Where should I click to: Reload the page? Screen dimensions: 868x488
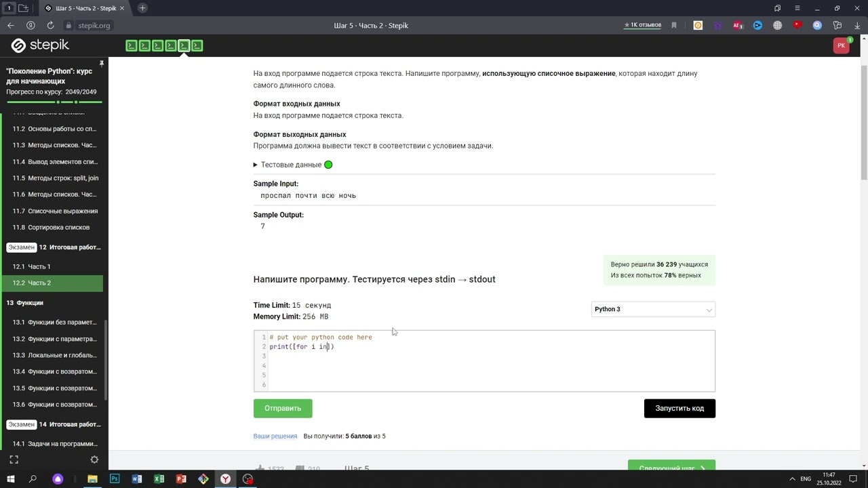click(x=50, y=25)
